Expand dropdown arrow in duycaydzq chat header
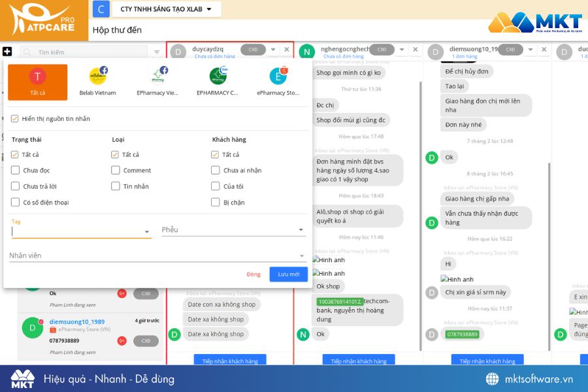 pos(273,50)
